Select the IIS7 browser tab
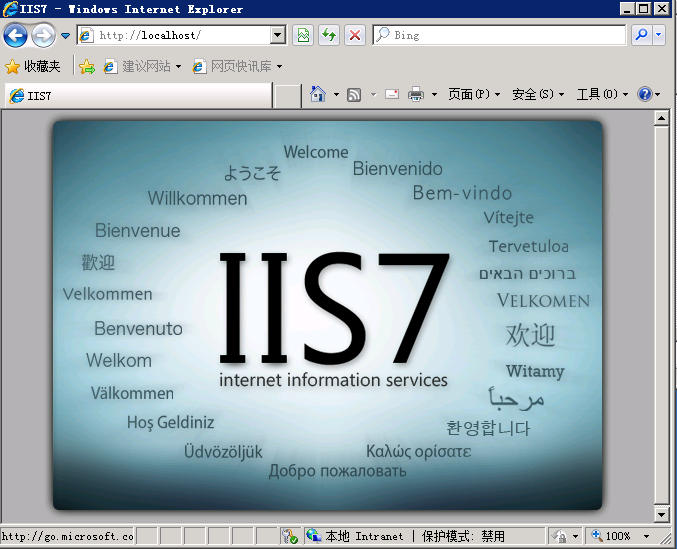This screenshot has width=677, height=549. click(138, 96)
